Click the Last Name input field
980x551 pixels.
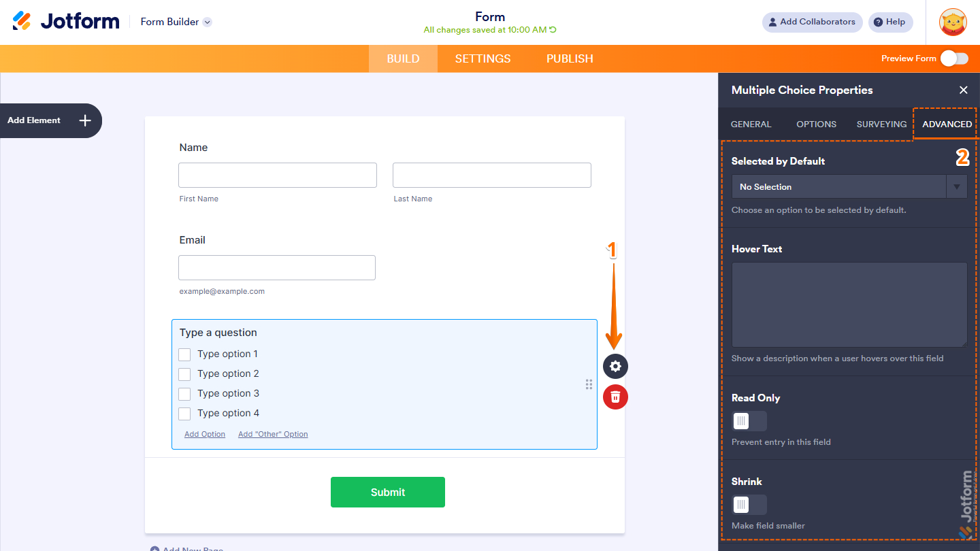coord(492,175)
